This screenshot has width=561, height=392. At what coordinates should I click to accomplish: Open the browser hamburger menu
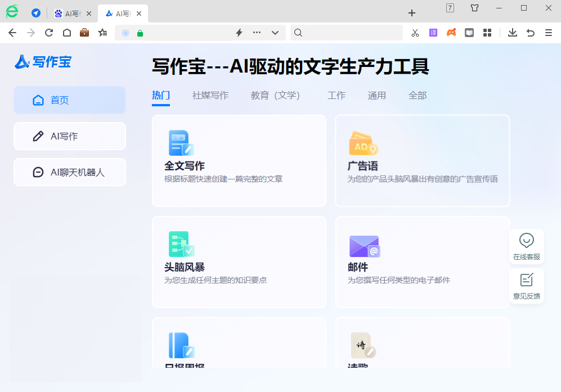pyautogui.click(x=549, y=33)
